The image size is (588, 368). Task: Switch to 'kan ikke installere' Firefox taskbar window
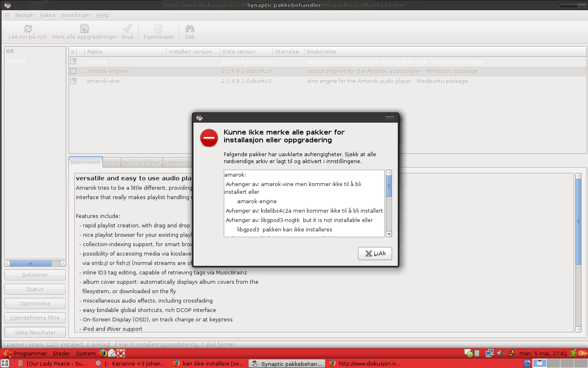[x=209, y=364]
